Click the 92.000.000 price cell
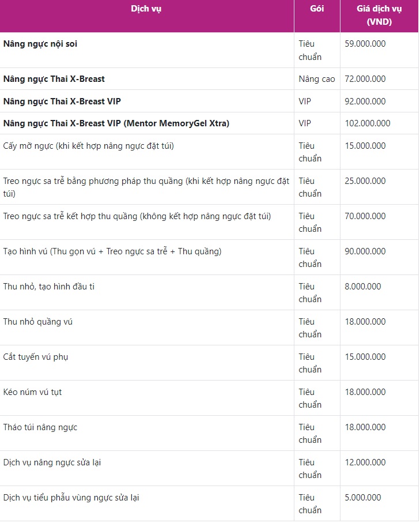 [365, 101]
